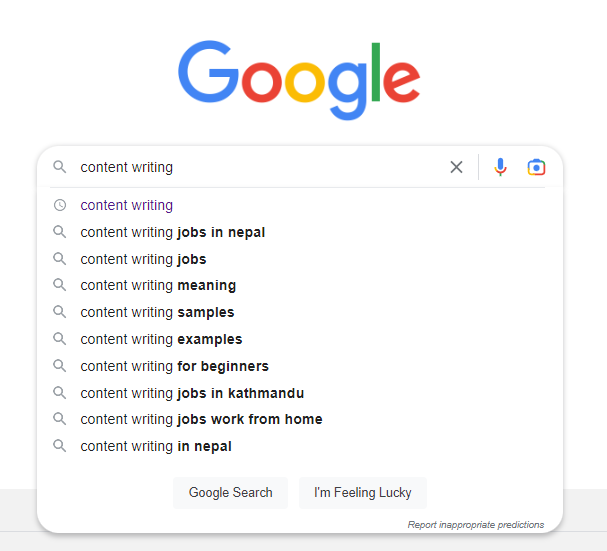Screen dimensions: 607x551
Task: Open Google Lens image search camera icon
Action: point(536,167)
